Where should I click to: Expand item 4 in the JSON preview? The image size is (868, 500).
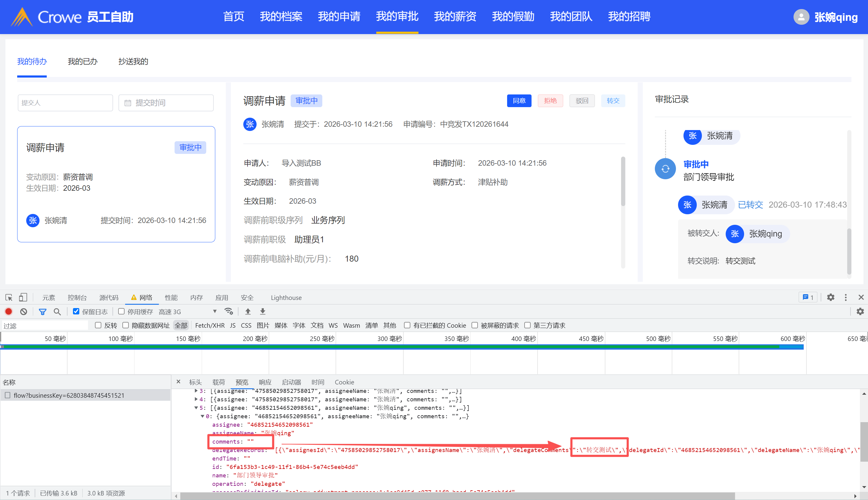tap(196, 399)
